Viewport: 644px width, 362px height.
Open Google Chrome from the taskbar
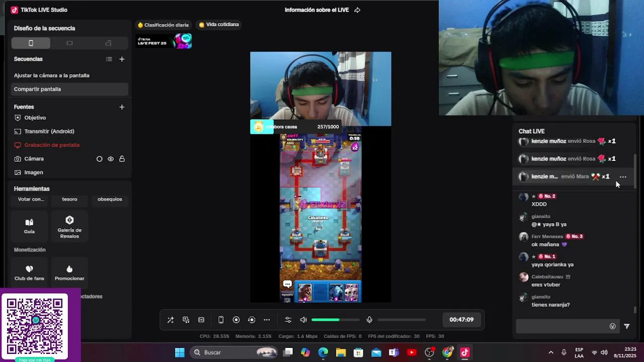447,352
